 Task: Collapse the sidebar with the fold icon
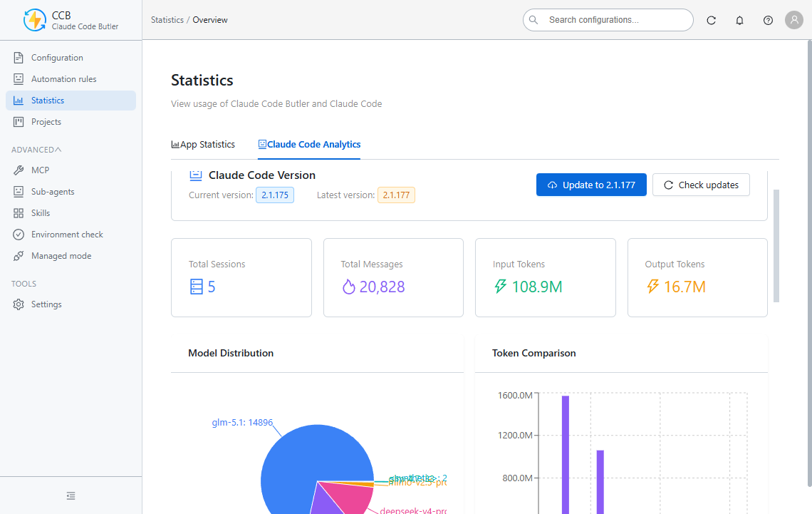click(x=71, y=496)
